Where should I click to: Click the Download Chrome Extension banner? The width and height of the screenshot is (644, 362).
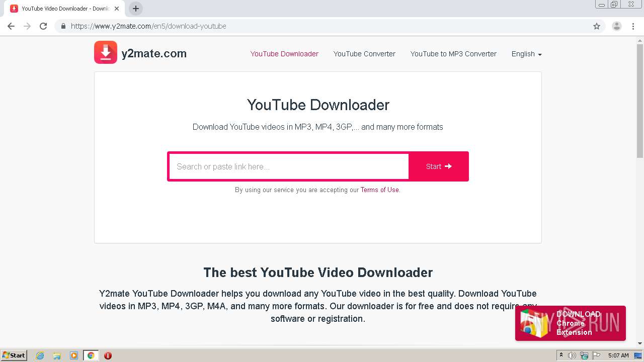[x=570, y=323]
